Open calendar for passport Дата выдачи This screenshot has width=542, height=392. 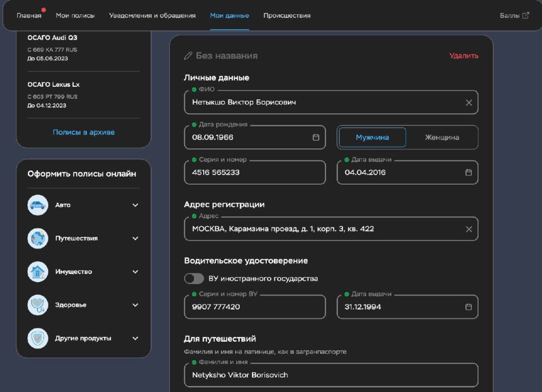[468, 172]
